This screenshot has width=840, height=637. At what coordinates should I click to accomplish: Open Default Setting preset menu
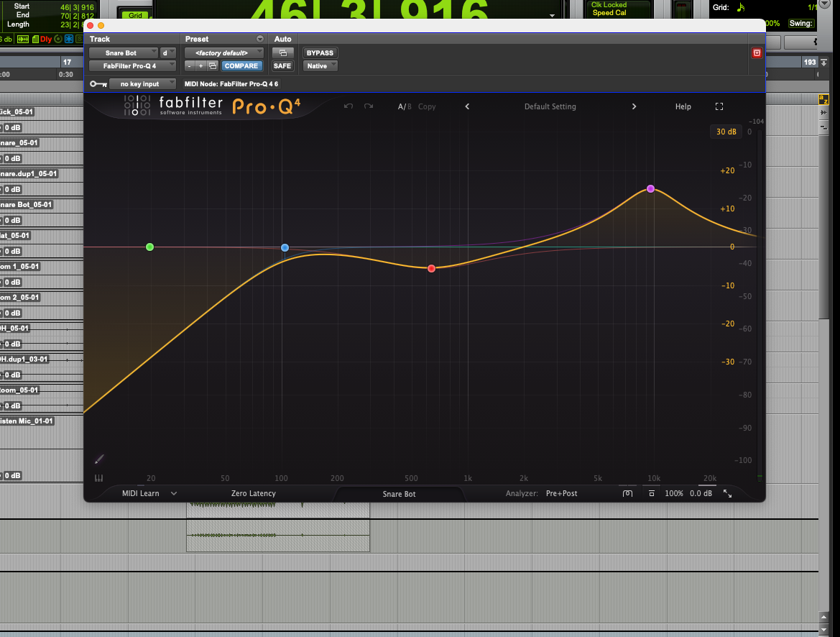coord(550,106)
